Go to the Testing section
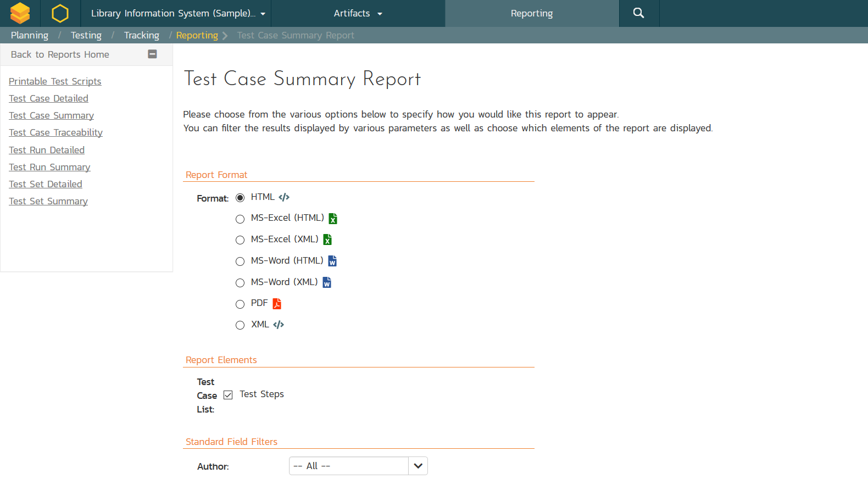 coord(86,35)
